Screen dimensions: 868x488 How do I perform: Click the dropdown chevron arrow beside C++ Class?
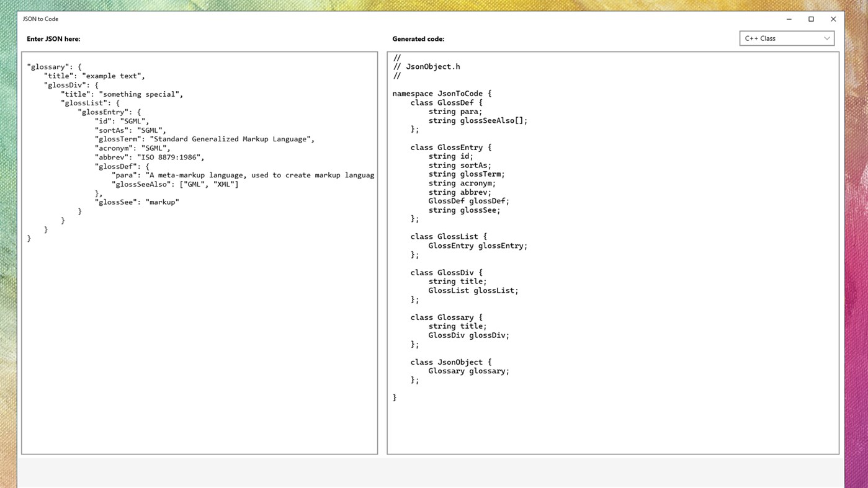(826, 38)
